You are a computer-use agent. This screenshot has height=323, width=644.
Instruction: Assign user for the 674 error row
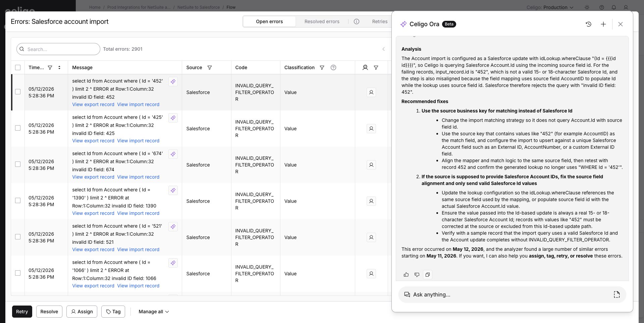coord(371,165)
